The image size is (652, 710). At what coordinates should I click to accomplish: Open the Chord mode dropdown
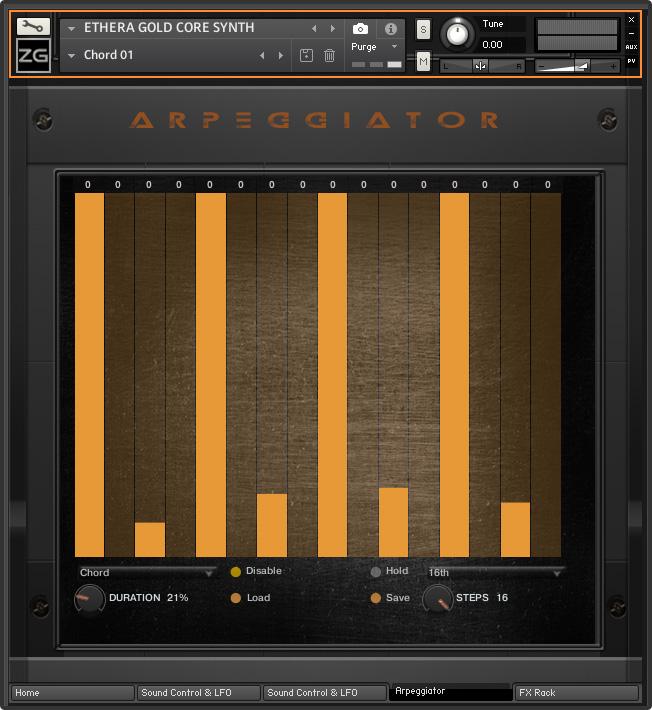click(x=146, y=572)
